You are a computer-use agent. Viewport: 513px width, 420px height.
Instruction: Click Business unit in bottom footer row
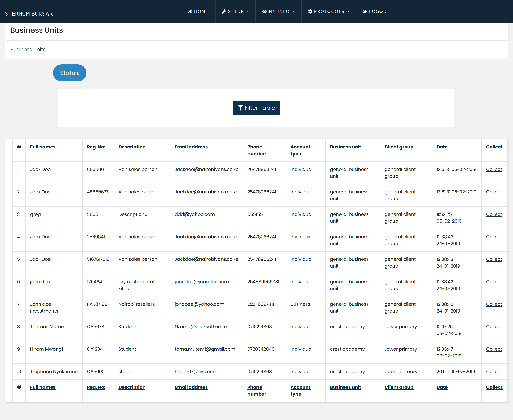tap(345, 387)
